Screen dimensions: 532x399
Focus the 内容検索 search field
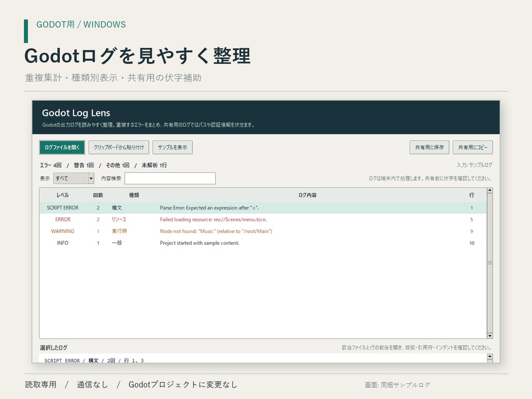(170, 178)
